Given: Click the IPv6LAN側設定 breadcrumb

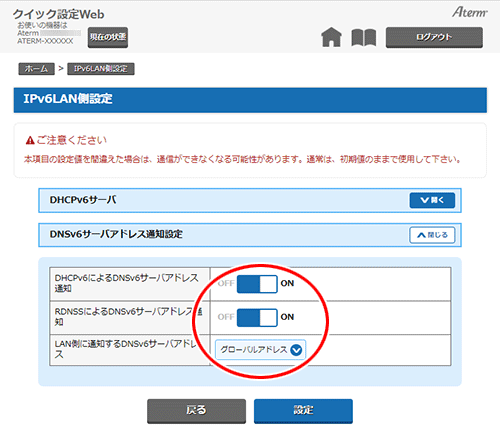Looking at the screenshot, I should tap(101, 69).
